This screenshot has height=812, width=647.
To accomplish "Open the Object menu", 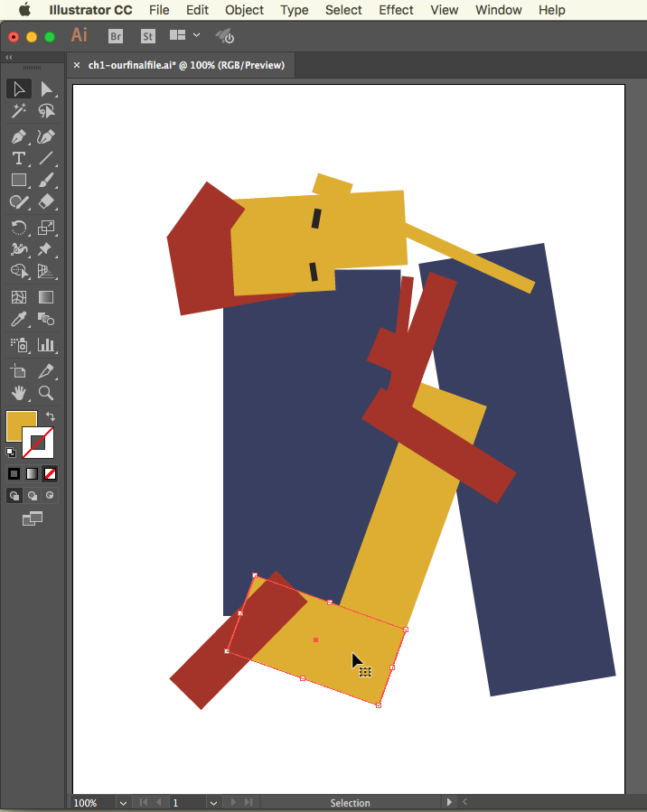I will click(x=244, y=10).
